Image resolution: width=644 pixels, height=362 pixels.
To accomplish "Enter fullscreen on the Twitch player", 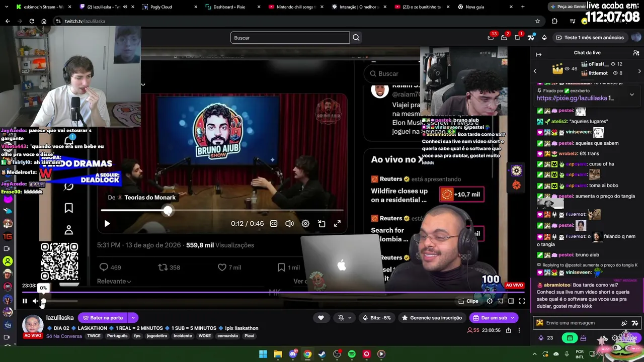I will coord(522,301).
